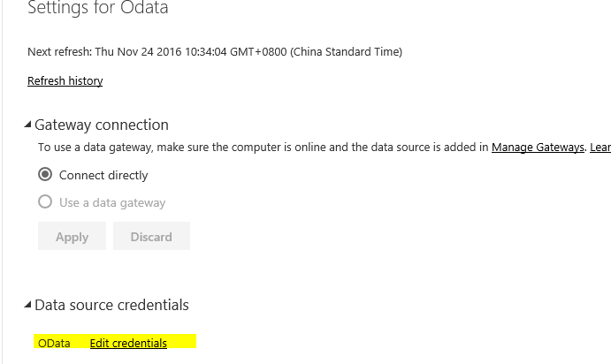
Task: Select the Use a data gateway radio button
Action: click(45, 201)
